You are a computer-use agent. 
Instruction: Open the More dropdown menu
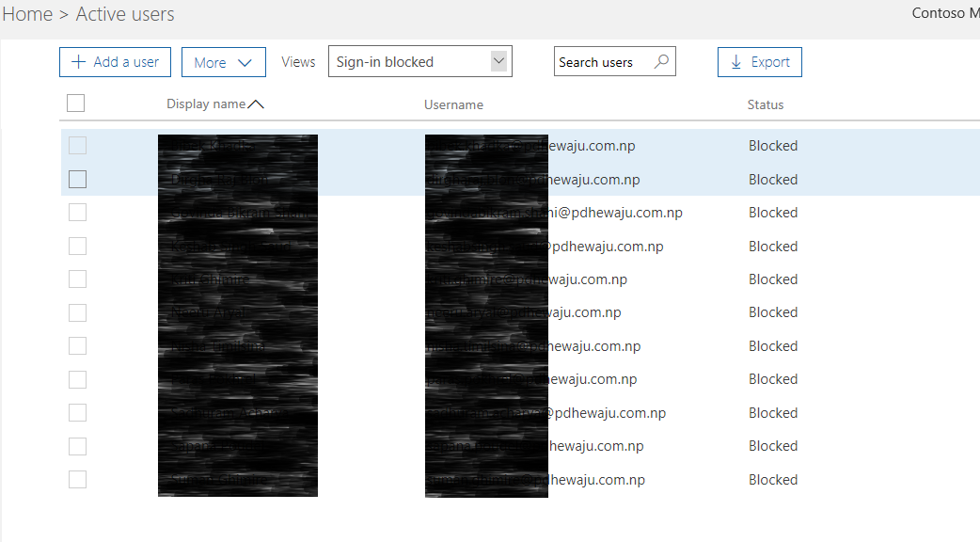point(224,62)
